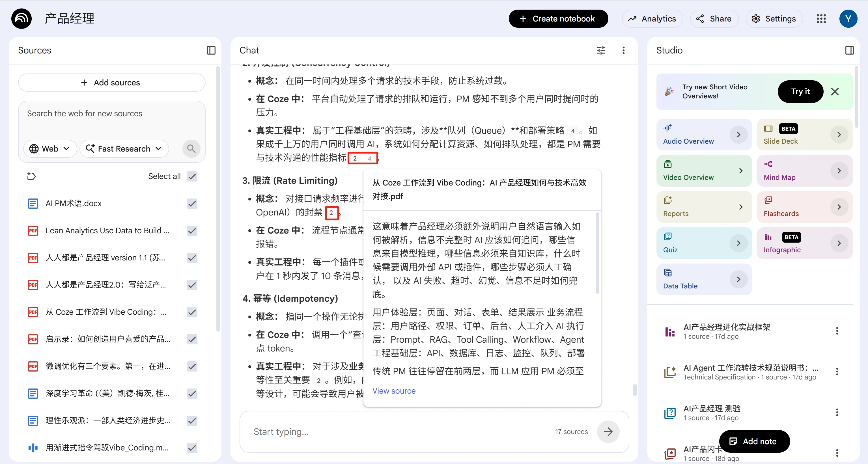Image resolution: width=868 pixels, height=464 pixels.
Task: Uncheck 深度学习革命 source checkbox
Action: (x=192, y=394)
